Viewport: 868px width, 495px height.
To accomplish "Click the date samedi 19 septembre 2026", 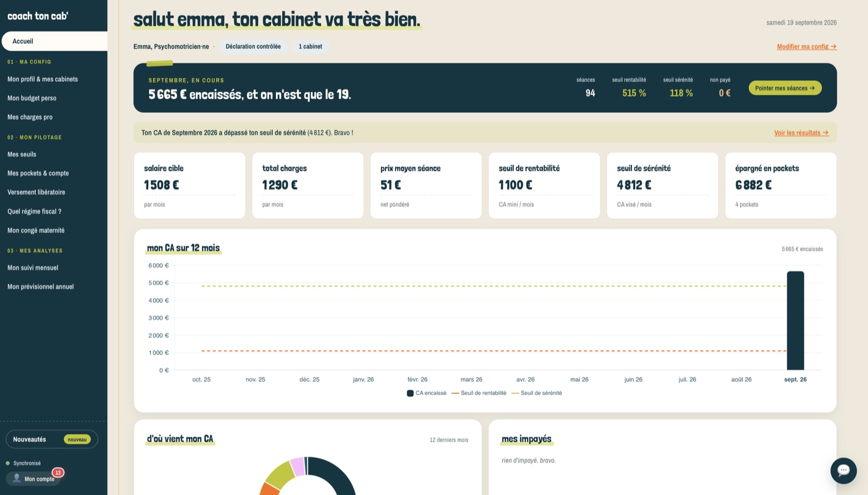I will [801, 23].
